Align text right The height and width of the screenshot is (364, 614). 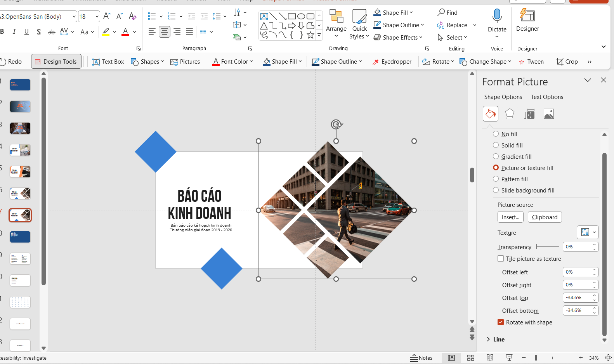pos(177,32)
